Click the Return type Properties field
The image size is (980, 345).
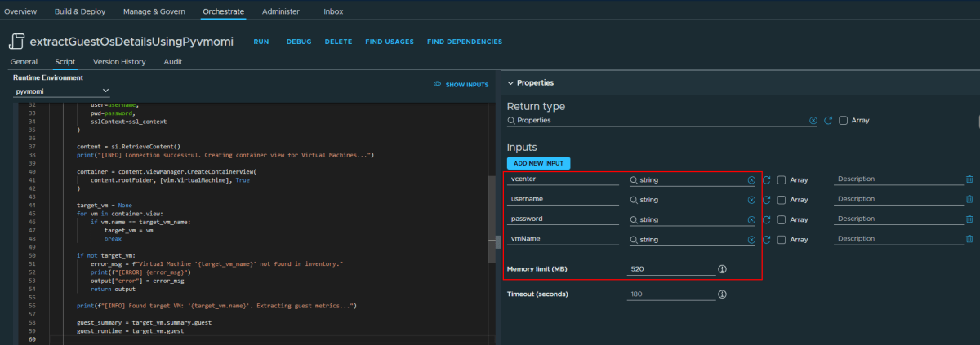pos(662,120)
